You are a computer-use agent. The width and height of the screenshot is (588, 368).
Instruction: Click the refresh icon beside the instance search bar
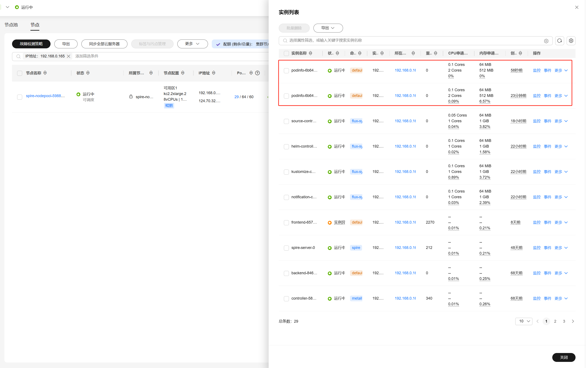559,41
